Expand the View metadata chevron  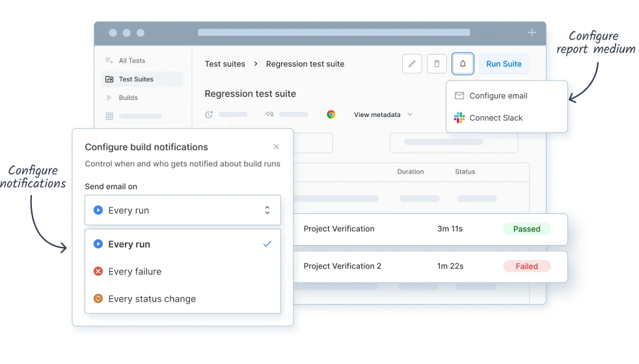tap(410, 114)
